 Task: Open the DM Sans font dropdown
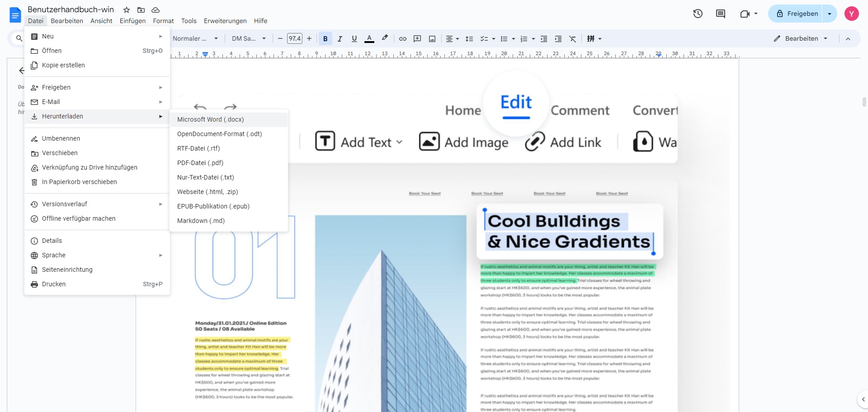[x=249, y=39]
